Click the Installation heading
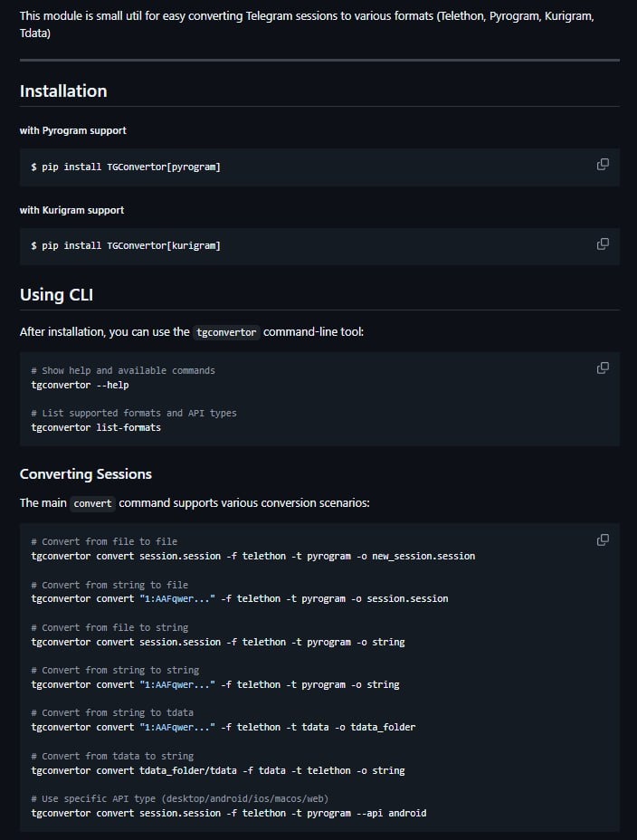Viewport: 637px width, 840px height. pyautogui.click(x=63, y=91)
